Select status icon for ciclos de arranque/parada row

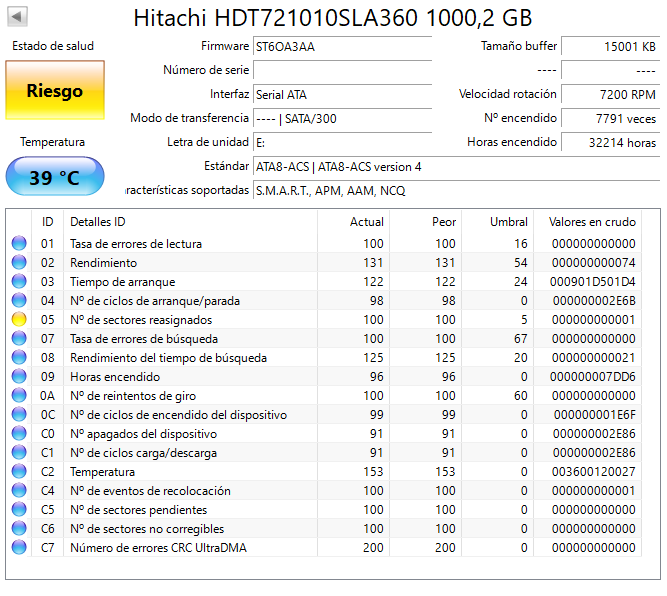pos(19,300)
